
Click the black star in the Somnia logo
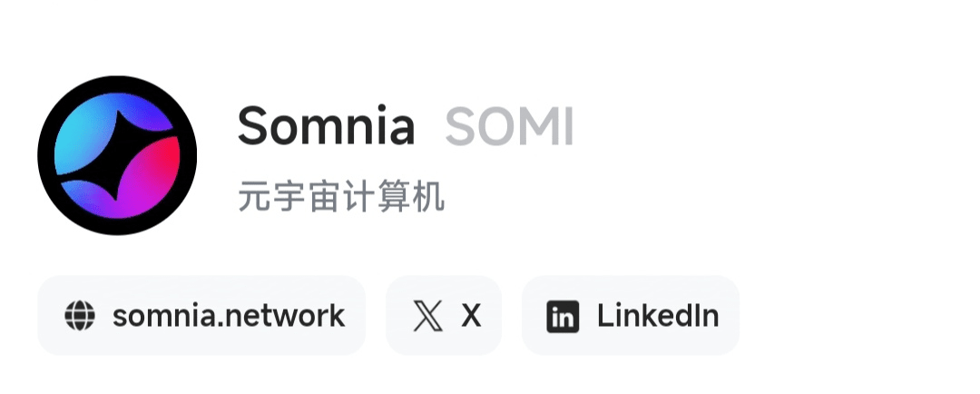tap(117, 155)
